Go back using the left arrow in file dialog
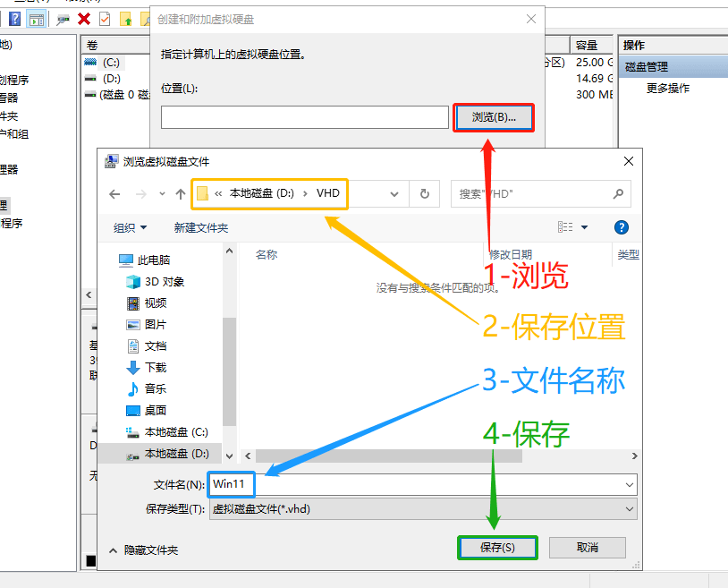 pyautogui.click(x=114, y=194)
